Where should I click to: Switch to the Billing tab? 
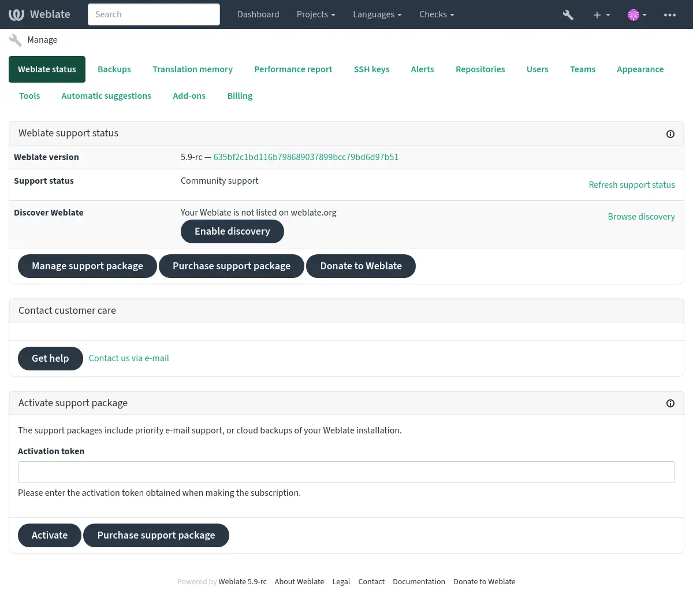point(240,96)
